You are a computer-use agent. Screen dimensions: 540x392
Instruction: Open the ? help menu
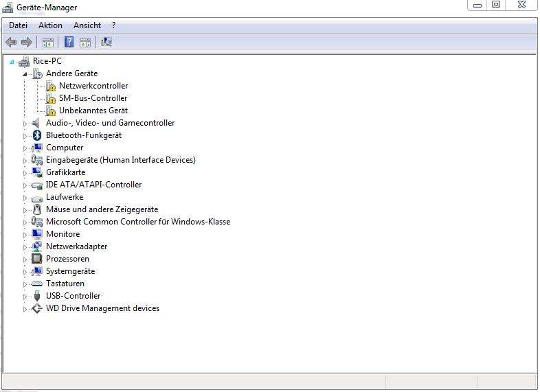(x=113, y=25)
